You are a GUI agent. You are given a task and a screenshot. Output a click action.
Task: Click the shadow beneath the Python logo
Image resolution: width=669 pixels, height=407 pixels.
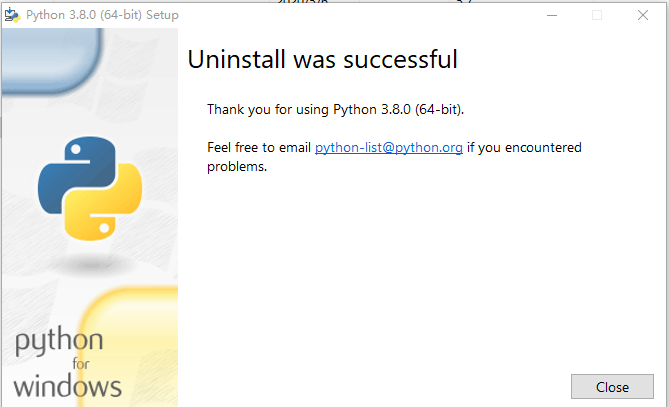(x=90, y=265)
